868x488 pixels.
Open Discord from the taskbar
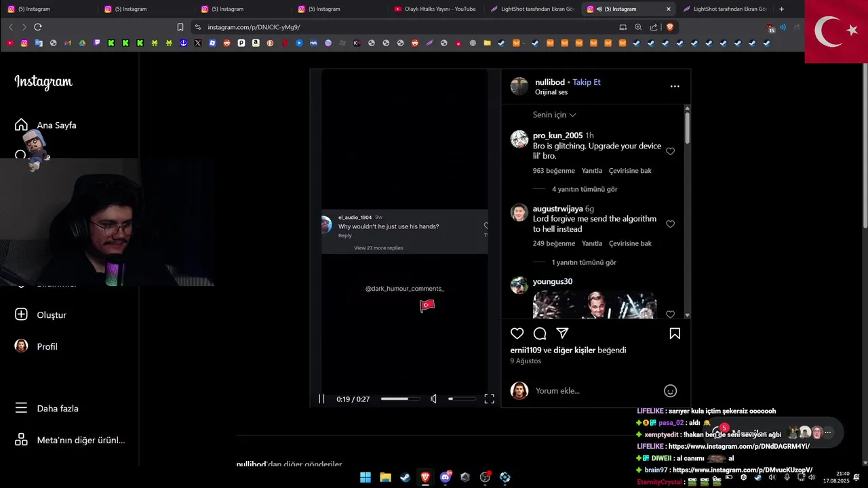(x=446, y=477)
